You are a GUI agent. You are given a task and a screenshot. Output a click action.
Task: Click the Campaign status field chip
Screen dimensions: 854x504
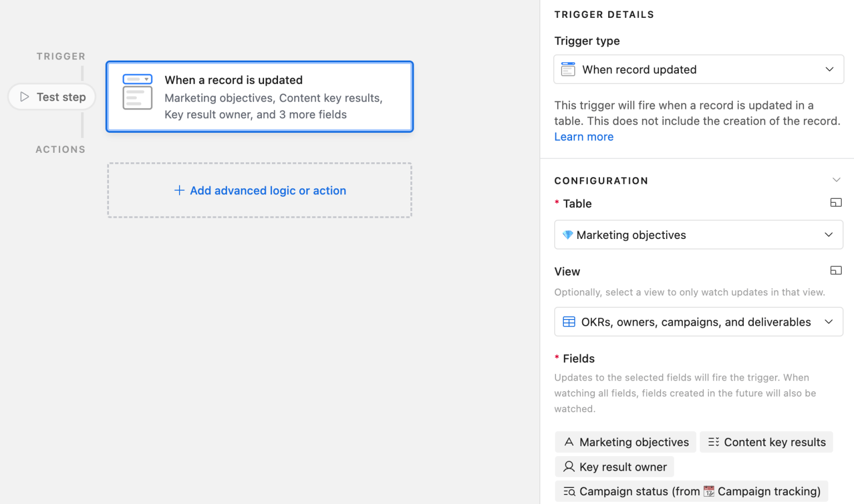pyautogui.click(x=691, y=491)
